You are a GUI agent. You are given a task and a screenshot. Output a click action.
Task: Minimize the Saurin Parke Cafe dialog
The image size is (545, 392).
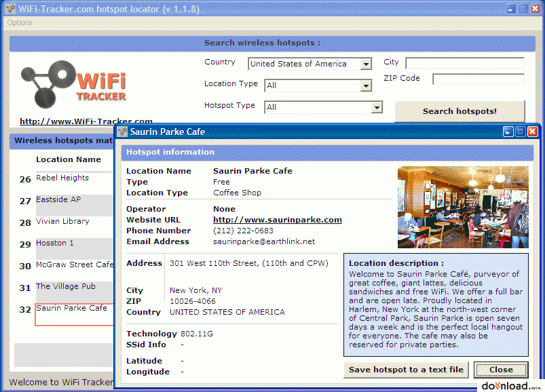pyautogui.click(x=508, y=132)
